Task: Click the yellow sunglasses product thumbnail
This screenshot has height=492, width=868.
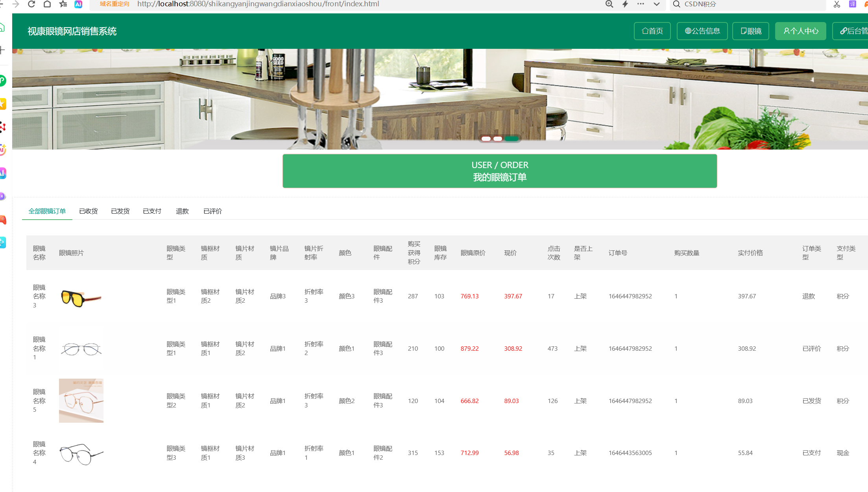Action: [81, 298]
